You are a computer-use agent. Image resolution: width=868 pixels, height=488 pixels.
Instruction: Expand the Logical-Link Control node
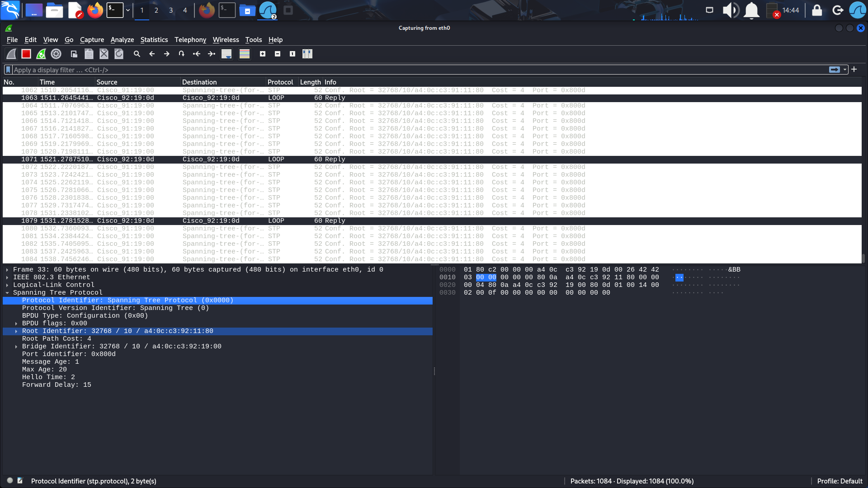pos(7,285)
